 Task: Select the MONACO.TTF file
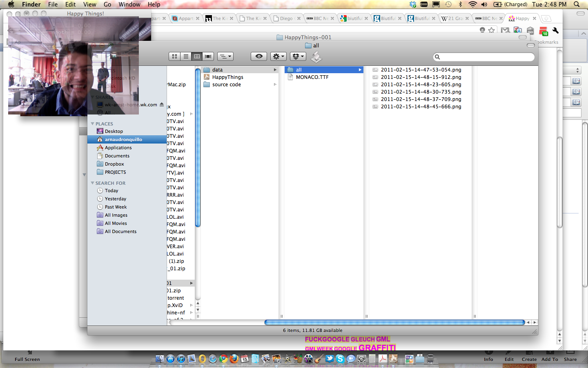click(x=312, y=77)
